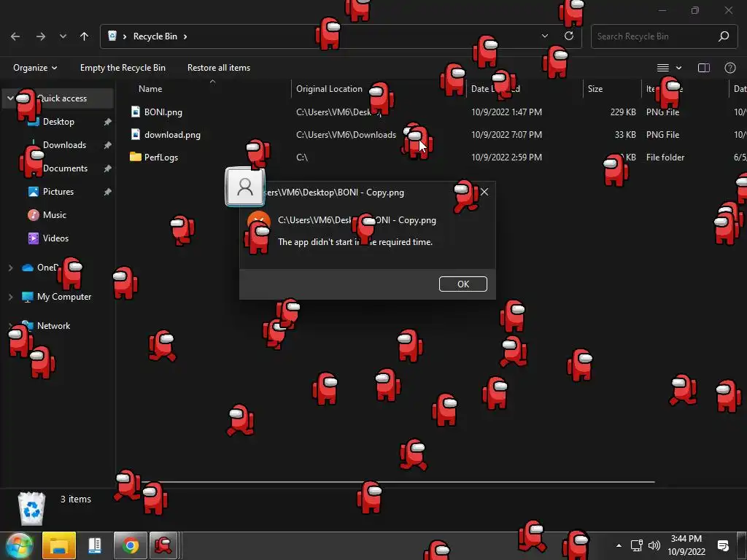The image size is (747, 560).
Task: Go forward with the forward arrow
Action: (x=41, y=36)
